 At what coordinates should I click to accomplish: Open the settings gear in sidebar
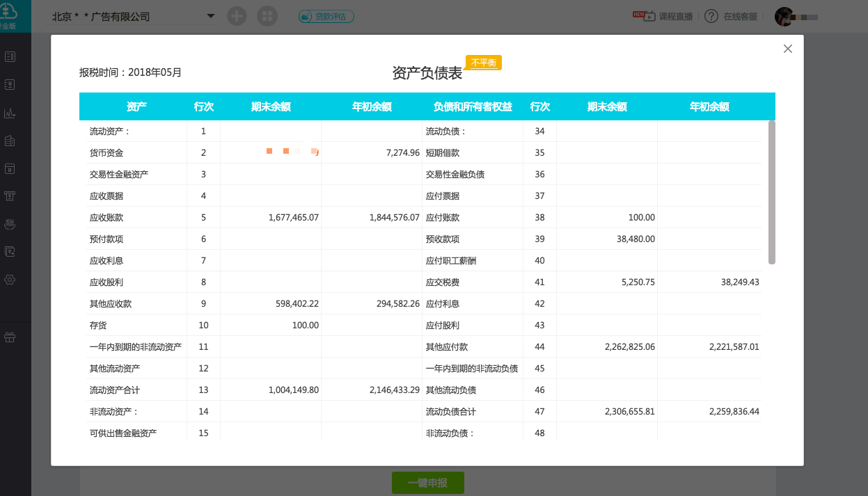pyautogui.click(x=10, y=280)
